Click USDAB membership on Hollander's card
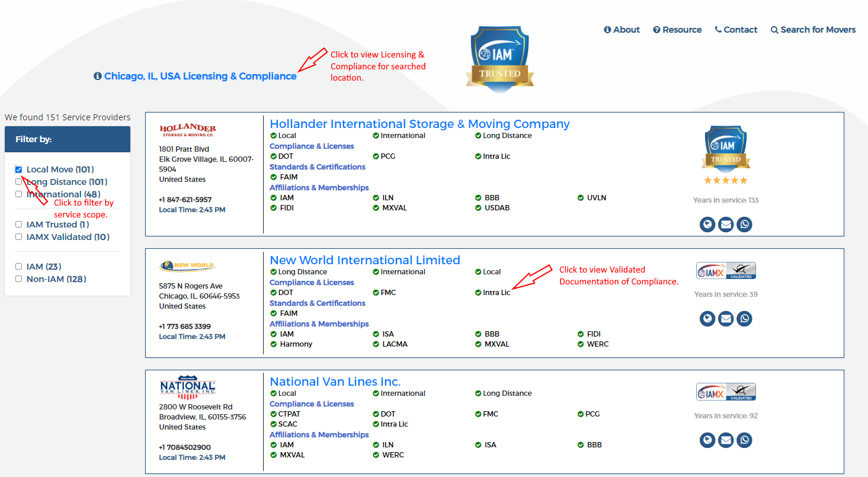 [497, 208]
